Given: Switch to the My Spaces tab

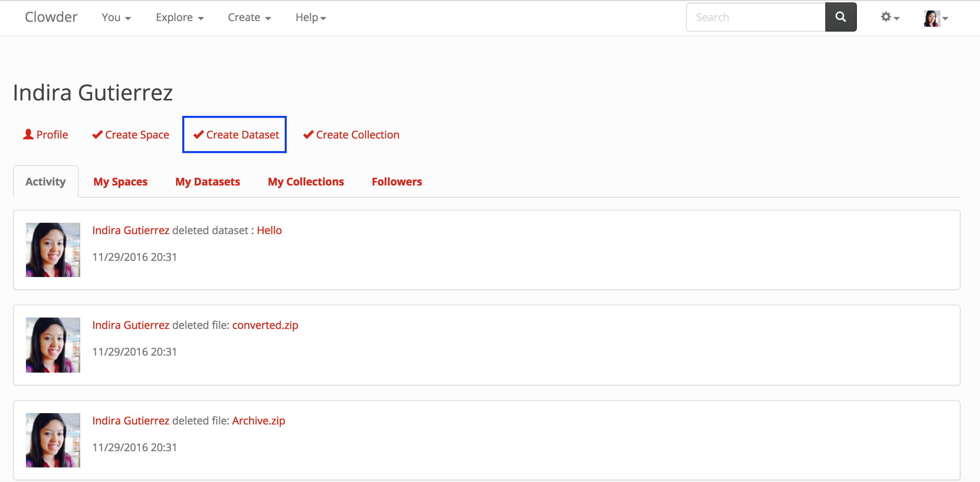Looking at the screenshot, I should [120, 182].
